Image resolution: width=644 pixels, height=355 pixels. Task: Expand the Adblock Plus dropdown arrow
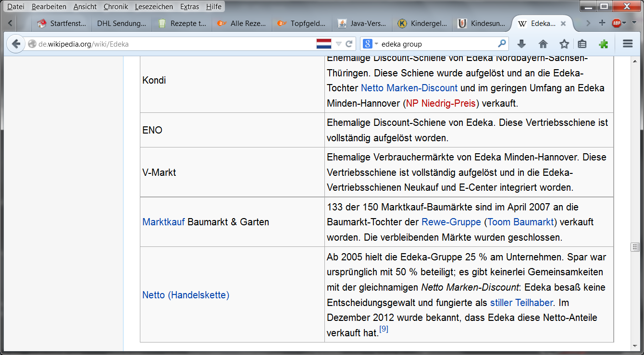pyautogui.click(x=625, y=23)
